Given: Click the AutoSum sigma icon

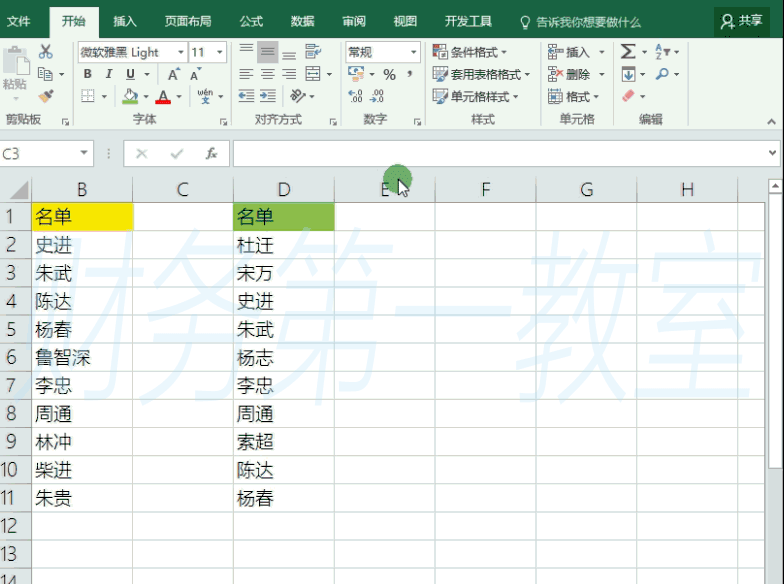Looking at the screenshot, I should (x=628, y=52).
